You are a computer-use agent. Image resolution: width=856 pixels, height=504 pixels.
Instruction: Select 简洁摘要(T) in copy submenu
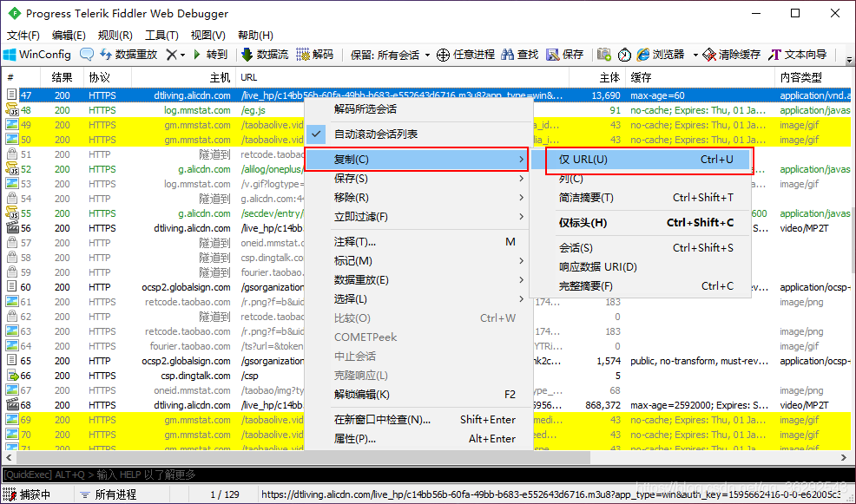(641, 198)
